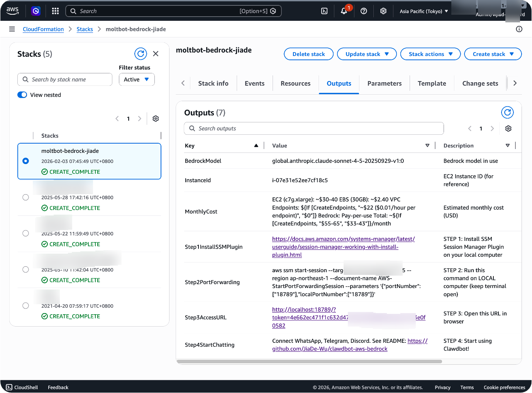Select the stack created 2025-05-28 17:42:16
This screenshot has height=393, width=532.
(25, 197)
